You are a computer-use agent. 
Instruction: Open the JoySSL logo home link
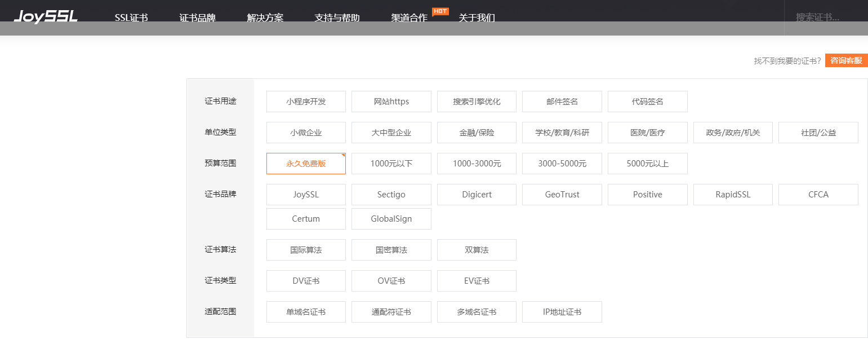coord(46,17)
